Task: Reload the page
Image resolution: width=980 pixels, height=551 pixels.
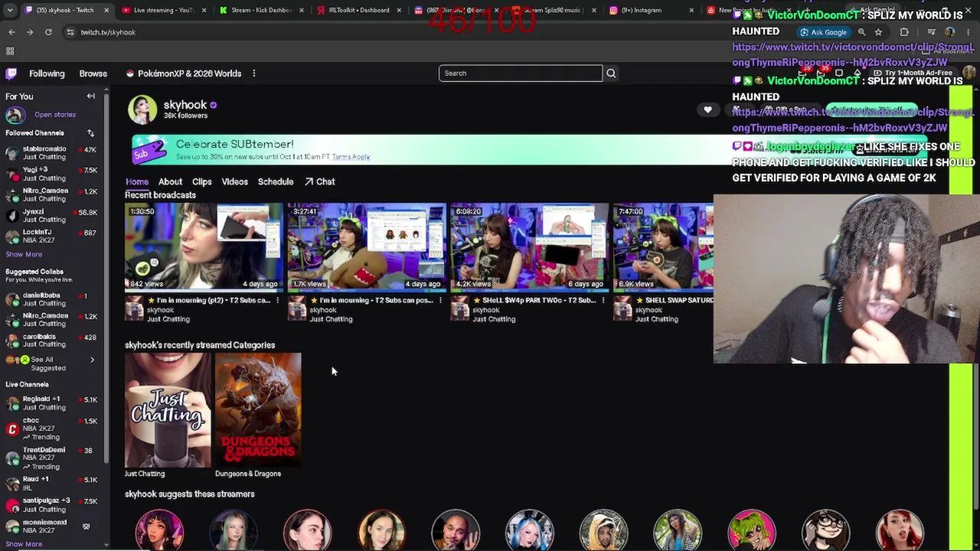Action: [48, 32]
